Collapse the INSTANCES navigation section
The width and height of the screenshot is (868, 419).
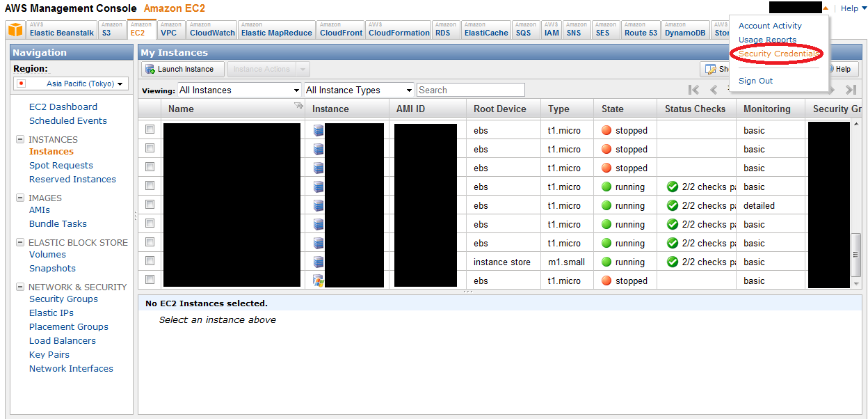click(x=20, y=140)
